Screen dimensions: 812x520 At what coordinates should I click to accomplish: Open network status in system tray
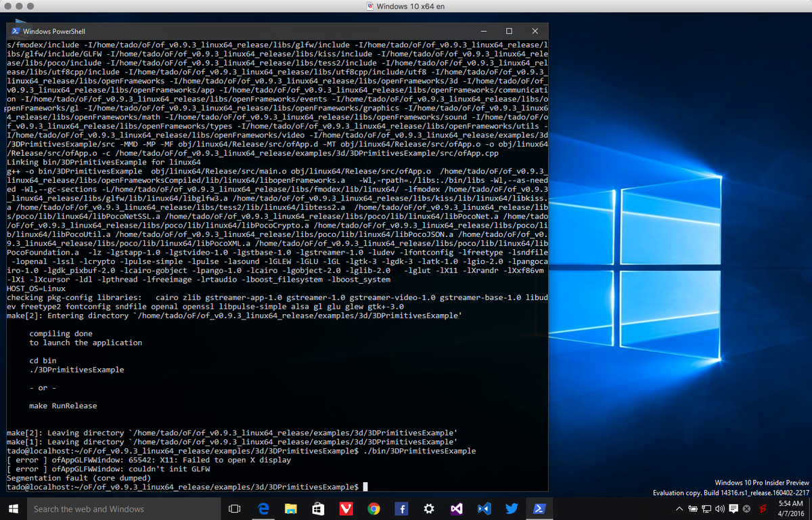point(706,508)
